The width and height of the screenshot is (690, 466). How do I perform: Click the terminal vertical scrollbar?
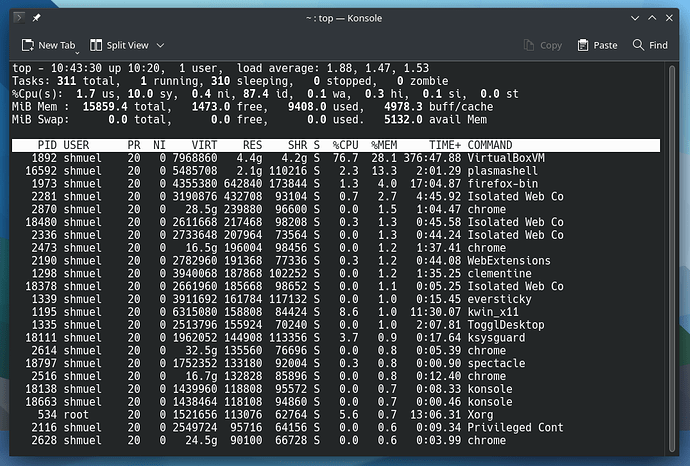[x=672, y=258]
